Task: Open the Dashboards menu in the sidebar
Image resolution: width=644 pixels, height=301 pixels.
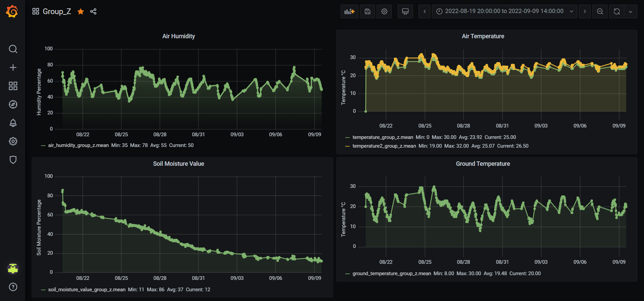Action: [13, 86]
